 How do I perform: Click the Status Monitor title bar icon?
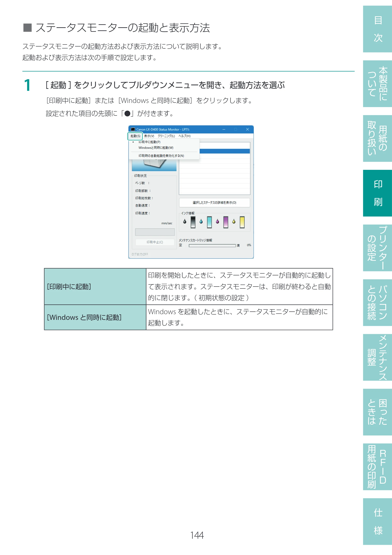coord(133,129)
